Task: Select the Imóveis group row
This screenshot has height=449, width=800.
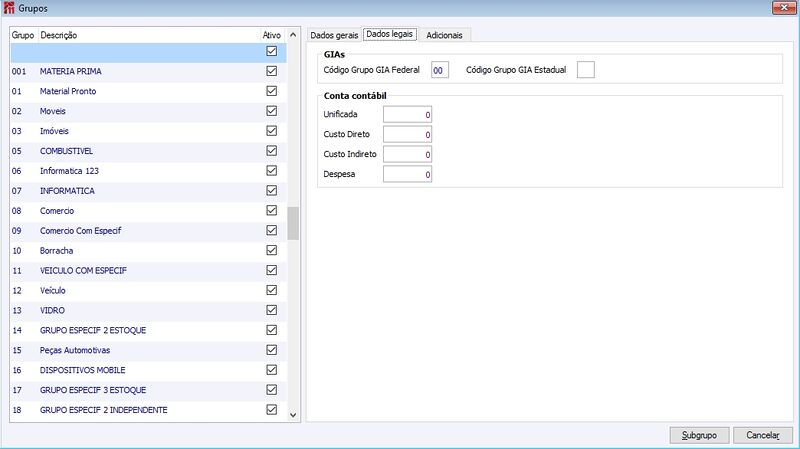Action: (x=148, y=131)
